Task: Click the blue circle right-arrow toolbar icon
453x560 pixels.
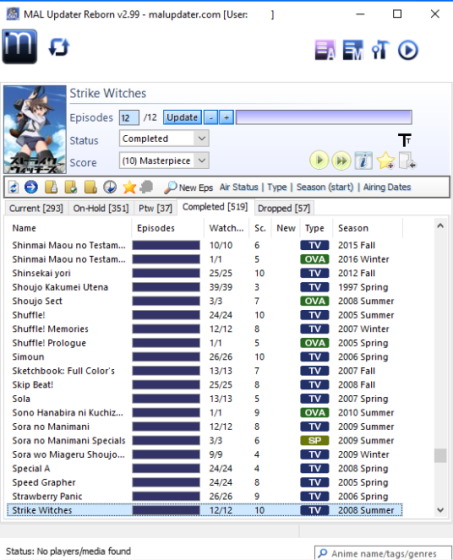Action: 31,187
